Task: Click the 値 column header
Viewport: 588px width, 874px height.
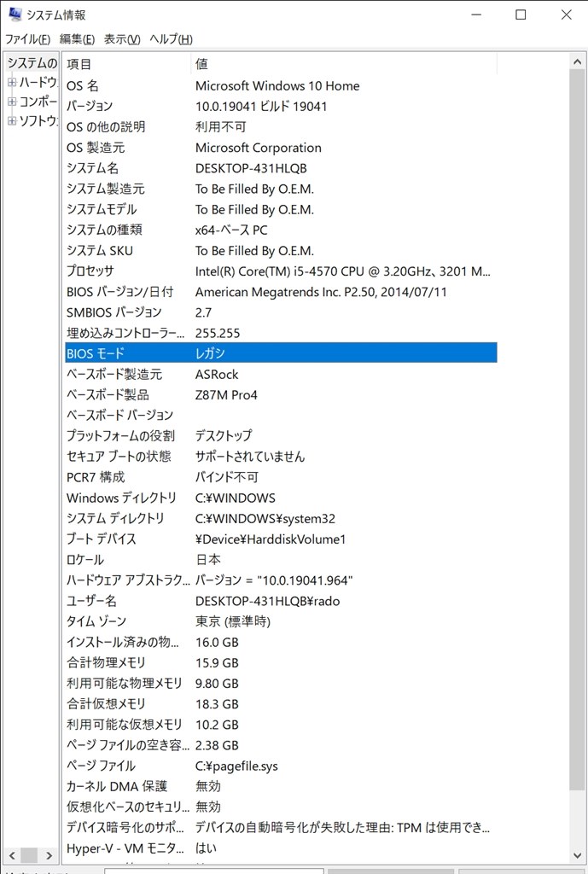Action: (344, 64)
